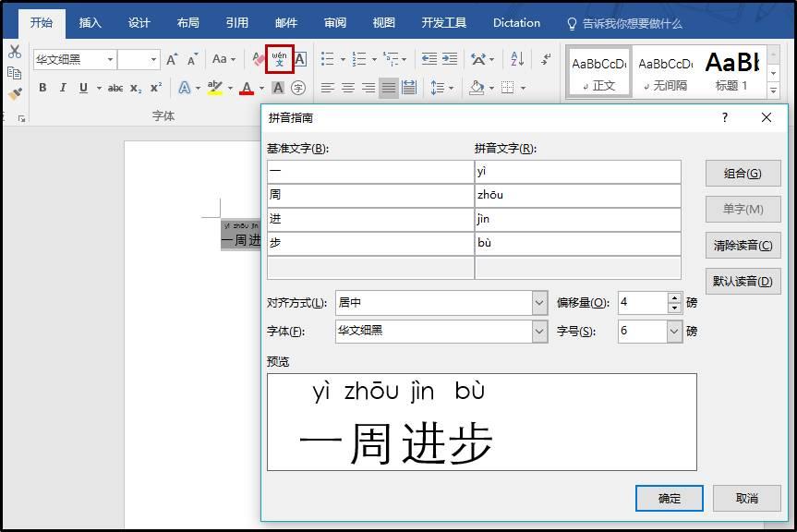Apply the highlight color tool
This screenshot has height=532, width=797.
point(214,88)
